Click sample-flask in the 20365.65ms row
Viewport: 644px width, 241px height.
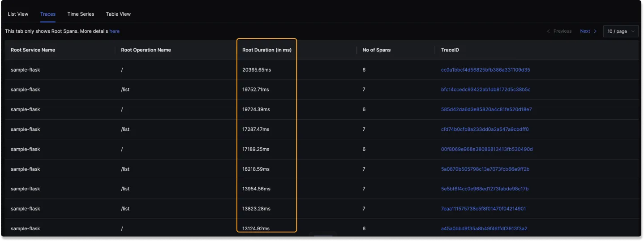point(26,70)
